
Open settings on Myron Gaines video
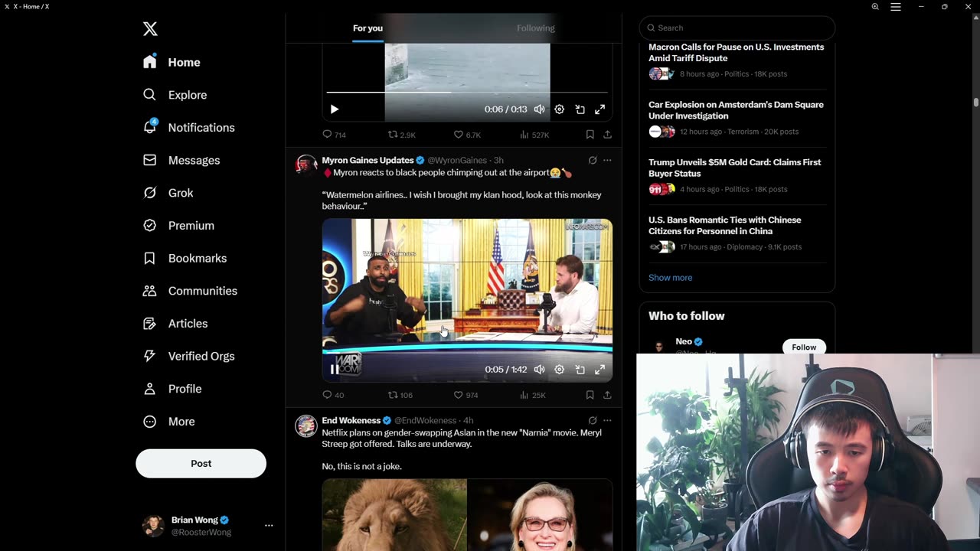560,370
